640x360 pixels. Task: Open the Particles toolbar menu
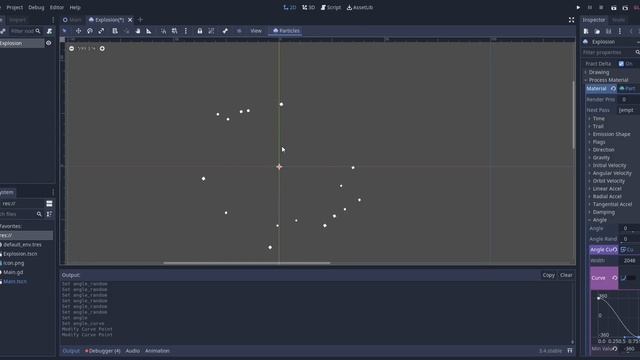point(286,31)
